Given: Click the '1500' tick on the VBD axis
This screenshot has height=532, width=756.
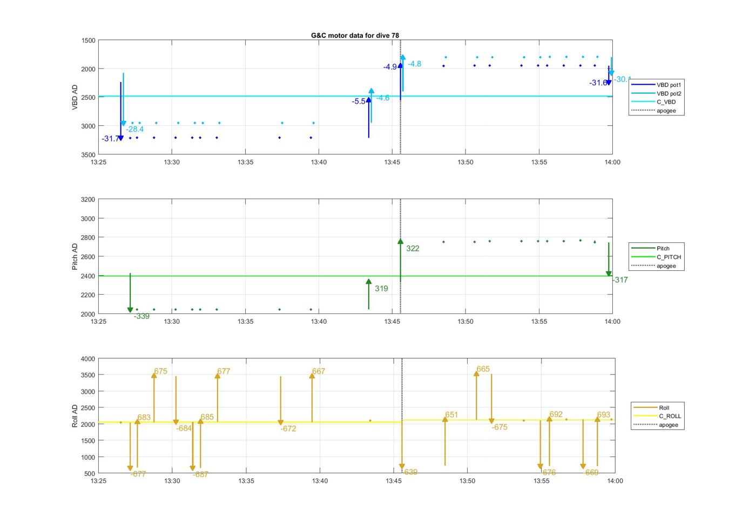Looking at the screenshot, I should pos(89,40).
